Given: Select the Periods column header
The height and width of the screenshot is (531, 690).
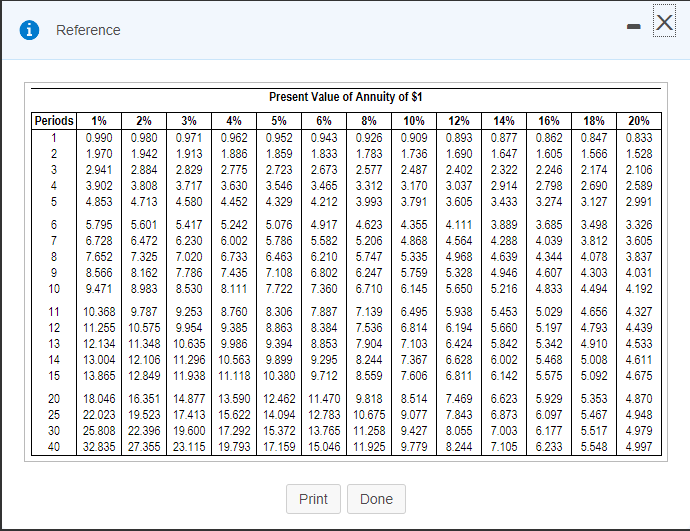Looking at the screenshot, I should click(x=54, y=121).
